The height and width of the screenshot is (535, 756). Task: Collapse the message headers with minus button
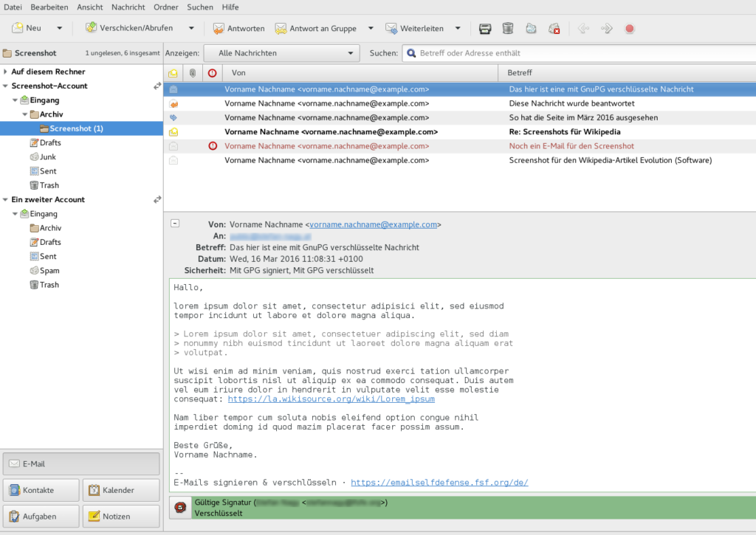(175, 223)
